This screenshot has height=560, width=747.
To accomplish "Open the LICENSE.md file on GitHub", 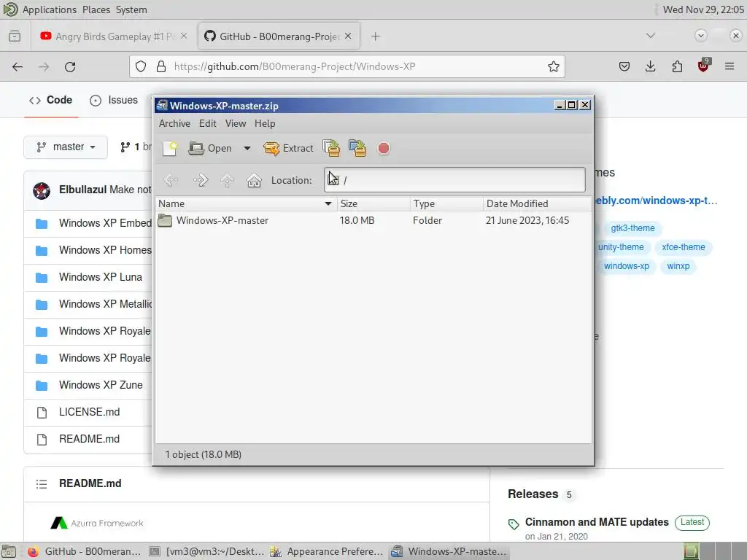I will pyautogui.click(x=89, y=412).
